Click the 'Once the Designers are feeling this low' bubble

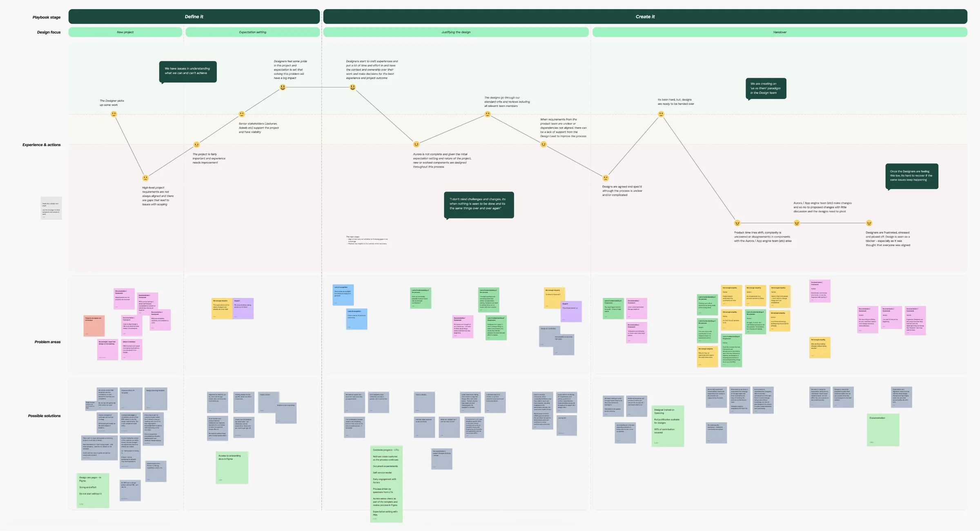pyautogui.click(x=912, y=176)
